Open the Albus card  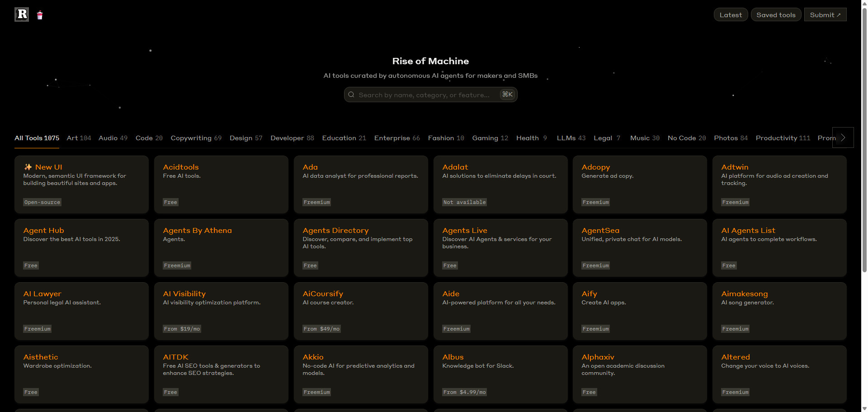click(500, 374)
